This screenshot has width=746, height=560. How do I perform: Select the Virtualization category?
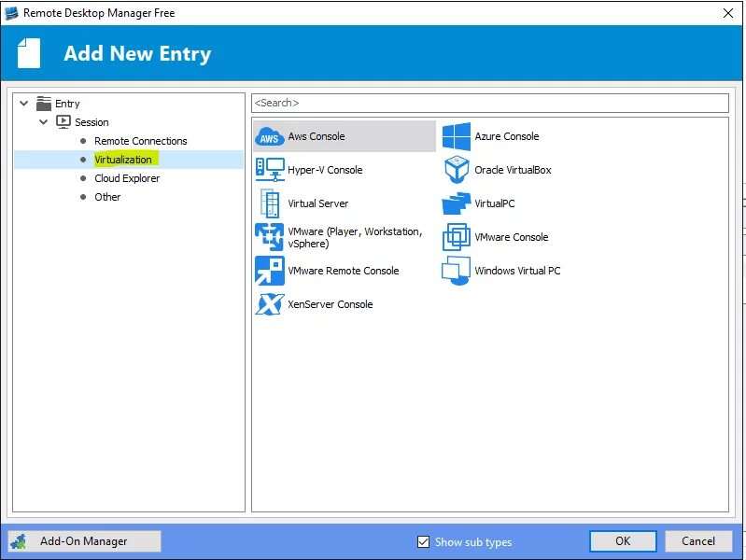click(x=122, y=160)
